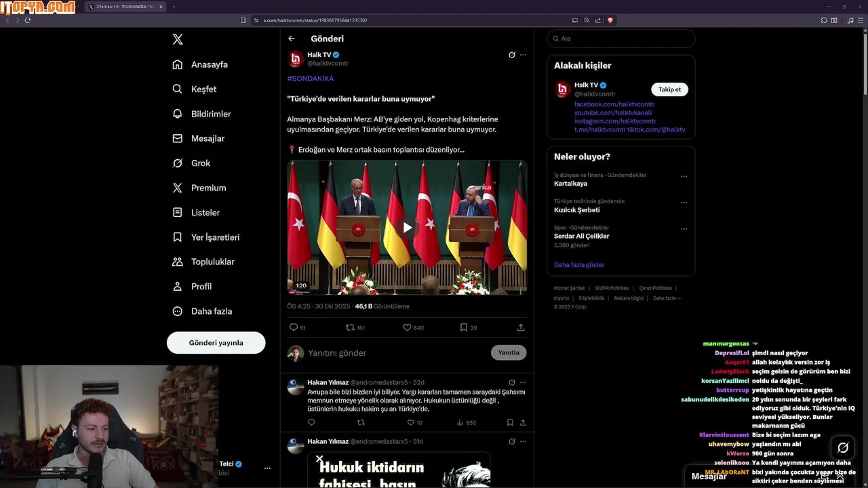Viewport: 868px width, 488px height.
Task: Open Halk TV profile avatar on post
Action: [296, 59]
